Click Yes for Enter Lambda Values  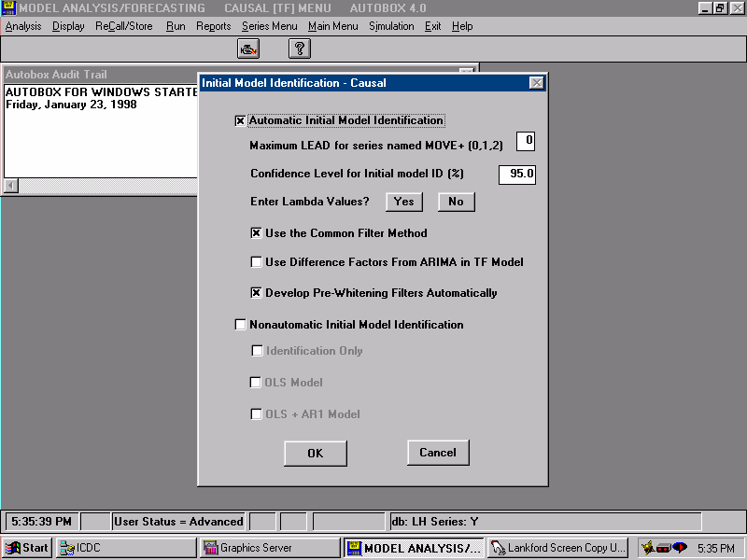pyautogui.click(x=404, y=202)
